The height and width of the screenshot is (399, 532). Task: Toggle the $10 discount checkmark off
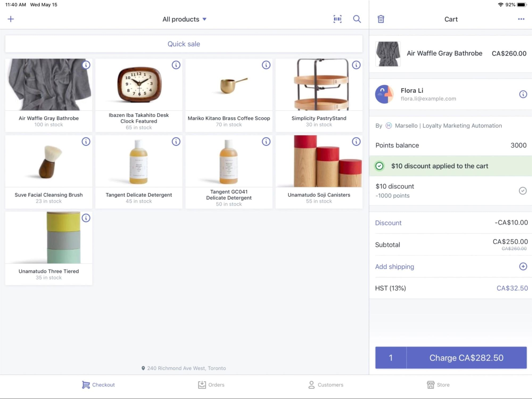click(x=523, y=191)
